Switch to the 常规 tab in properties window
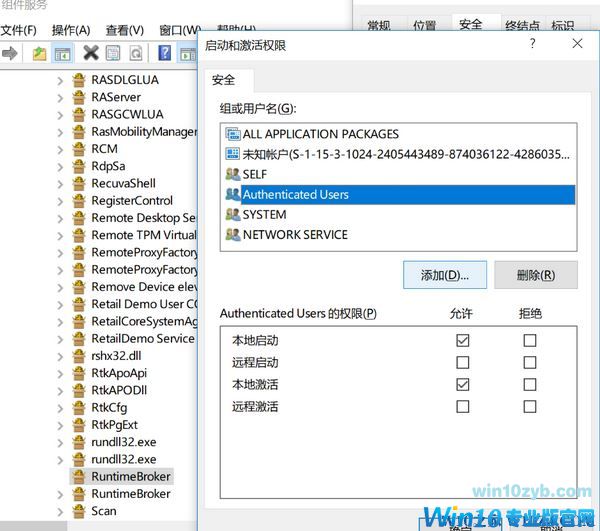 [x=379, y=25]
